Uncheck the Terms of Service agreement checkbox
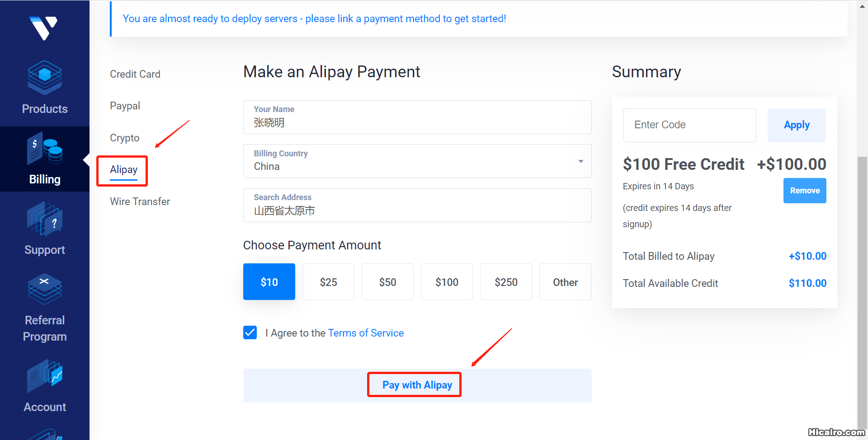Viewport: 868px width, 440px height. click(x=250, y=332)
